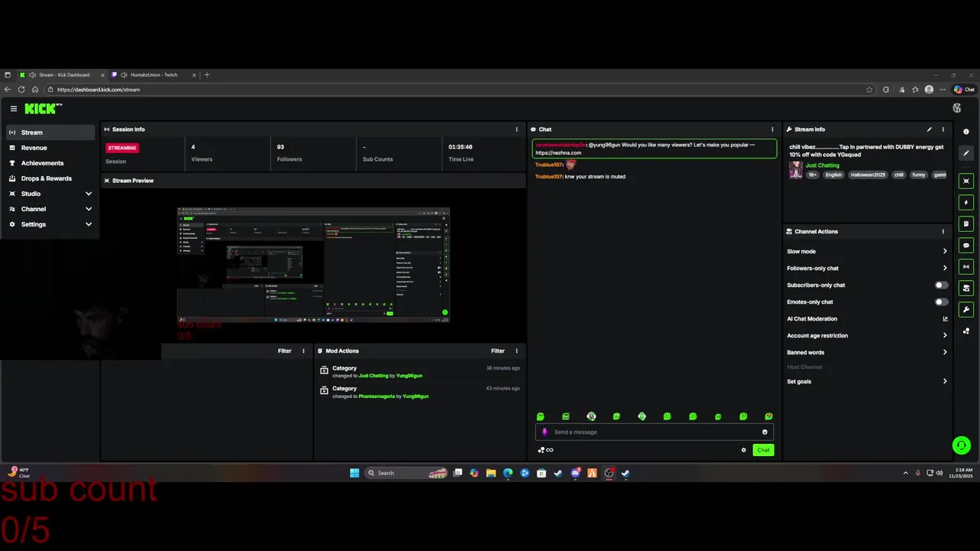This screenshot has width=980, height=551.
Task: Open Drops & Rewards in sidebar
Action: tap(51, 178)
